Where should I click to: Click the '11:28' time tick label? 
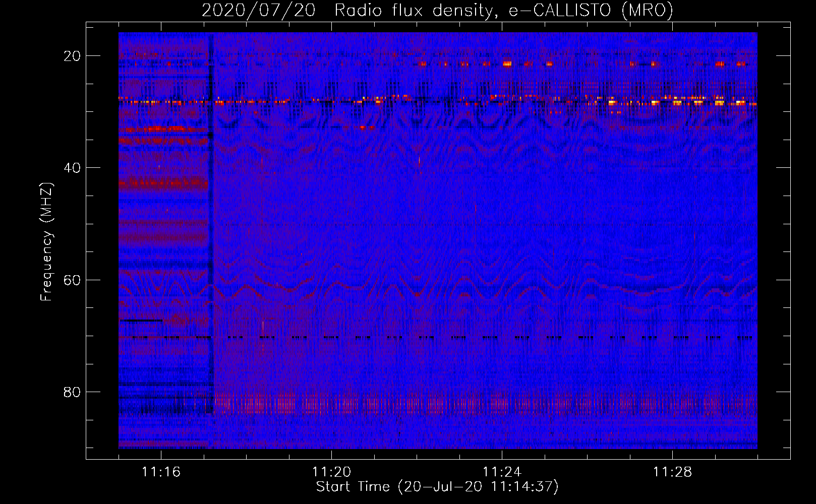pyautogui.click(x=672, y=472)
